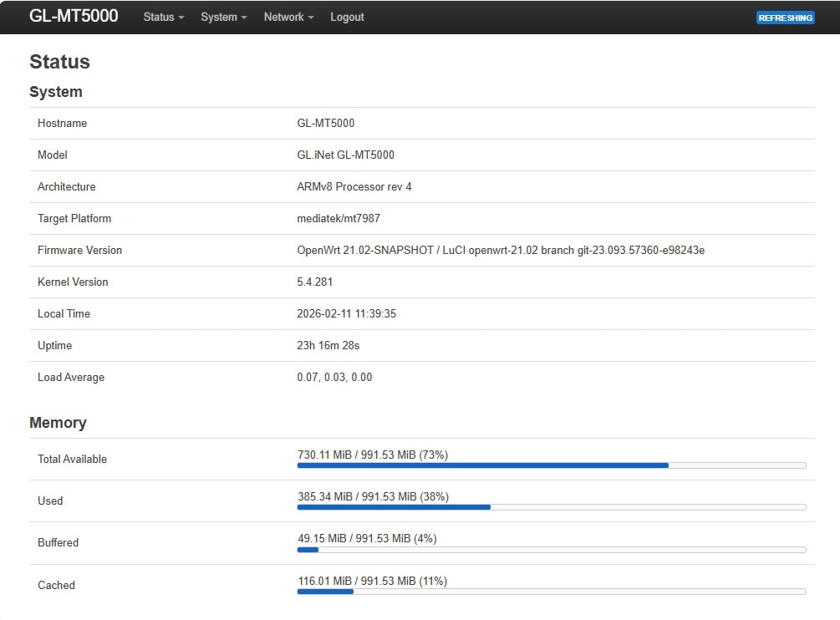Click the Cached memory progress bar
Viewport: 840px width, 620px height.
coord(551,591)
